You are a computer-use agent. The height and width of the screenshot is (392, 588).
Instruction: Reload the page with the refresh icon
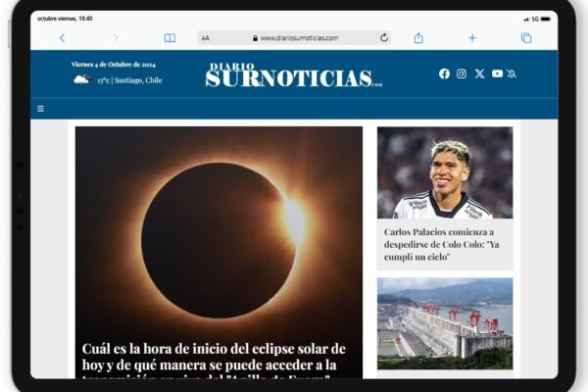click(384, 38)
